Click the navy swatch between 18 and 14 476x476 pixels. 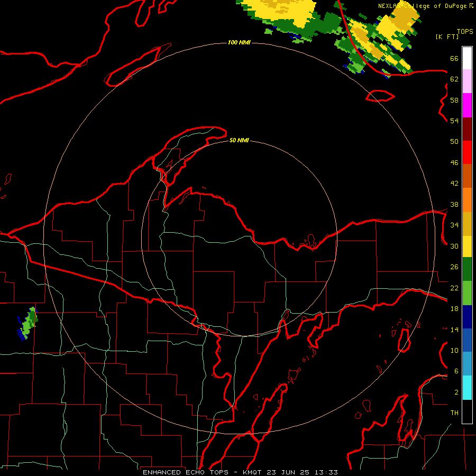(467, 317)
